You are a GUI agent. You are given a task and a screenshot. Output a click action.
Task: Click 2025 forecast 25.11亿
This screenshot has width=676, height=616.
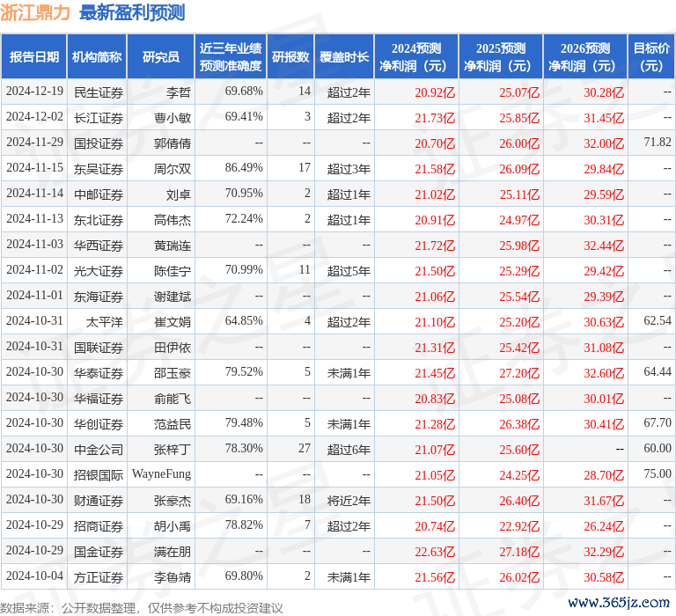coord(519,194)
